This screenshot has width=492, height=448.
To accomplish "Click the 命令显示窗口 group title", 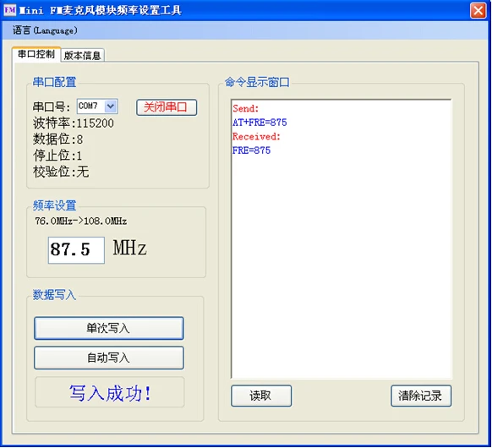I will click(x=257, y=82).
